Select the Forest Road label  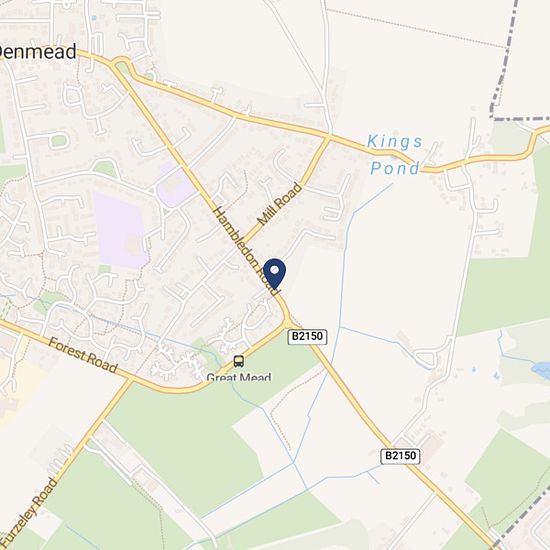tap(83, 355)
